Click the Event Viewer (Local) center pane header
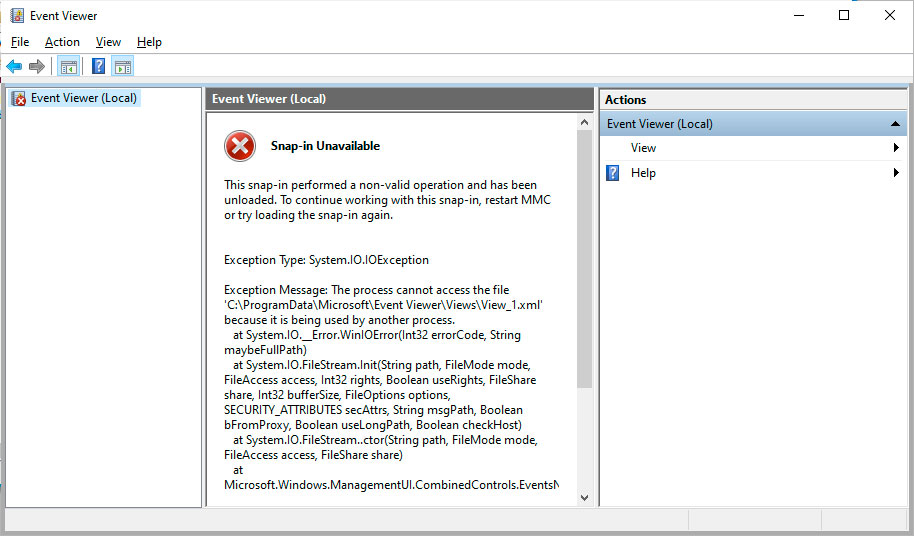Screen dimensions: 914x536 tap(399, 99)
